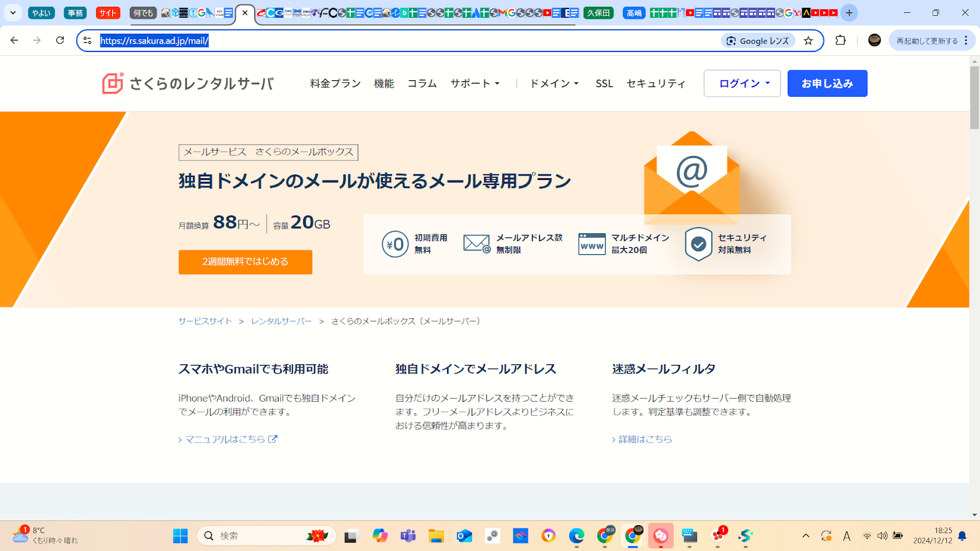Screen dimensions: 980x551
Task: Open the Chrome three-dot menu
Action: click(966, 40)
